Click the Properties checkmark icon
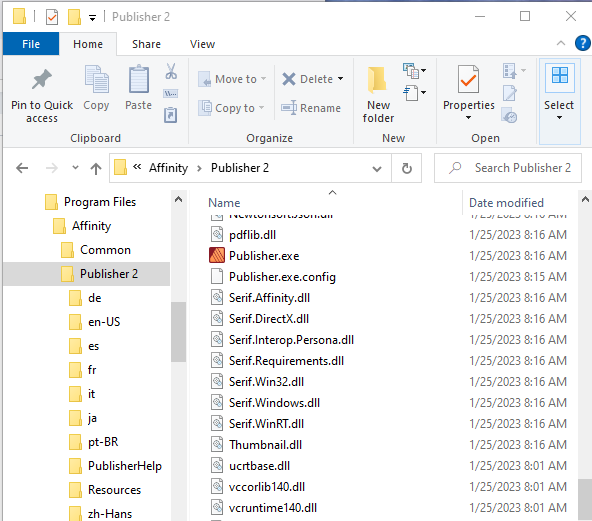The image size is (592, 521). point(468,79)
